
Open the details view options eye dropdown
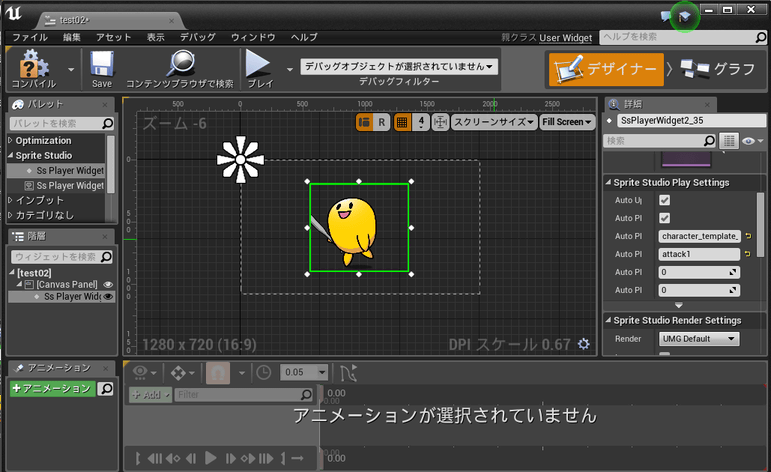click(x=752, y=141)
